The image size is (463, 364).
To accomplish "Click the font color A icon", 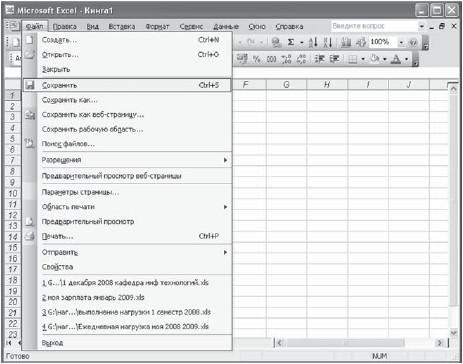I will tap(396, 59).
